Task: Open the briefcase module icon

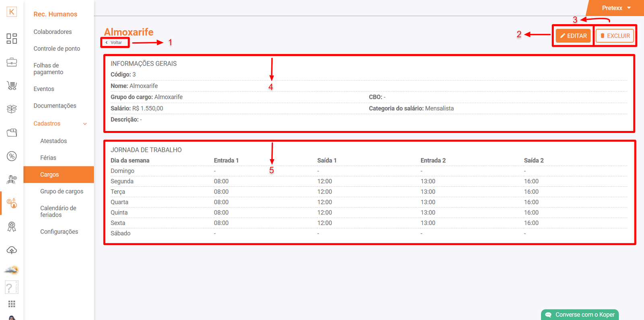Action: (x=12, y=62)
